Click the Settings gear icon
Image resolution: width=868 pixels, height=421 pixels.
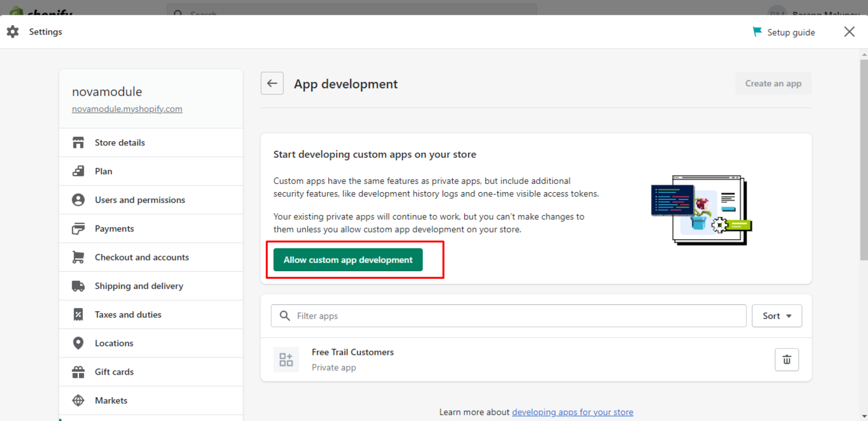13,32
